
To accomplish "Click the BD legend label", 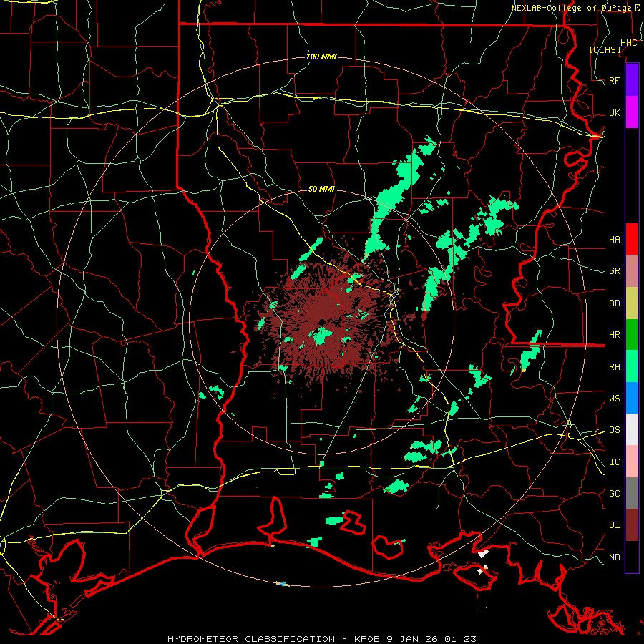I will pyautogui.click(x=614, y=303).
